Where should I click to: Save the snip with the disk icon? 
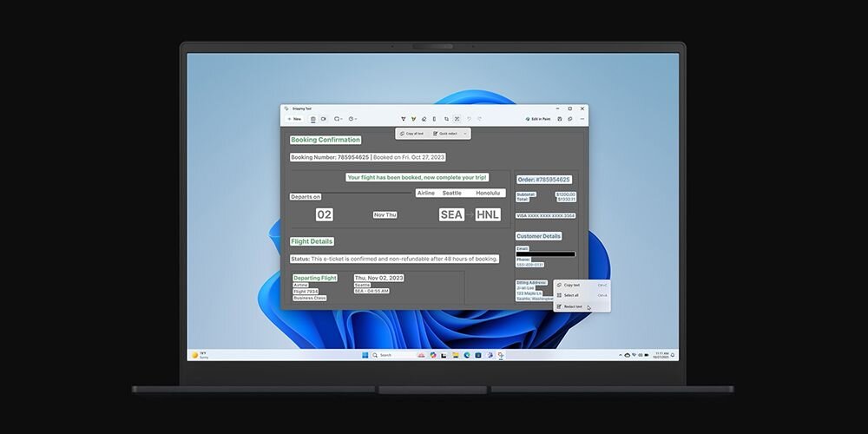[x=560, y=119]
